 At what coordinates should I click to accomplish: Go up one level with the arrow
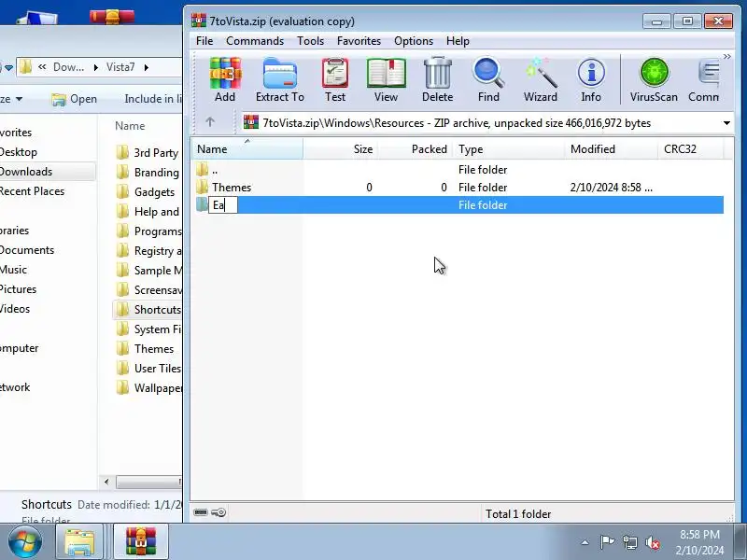point(210,122)
